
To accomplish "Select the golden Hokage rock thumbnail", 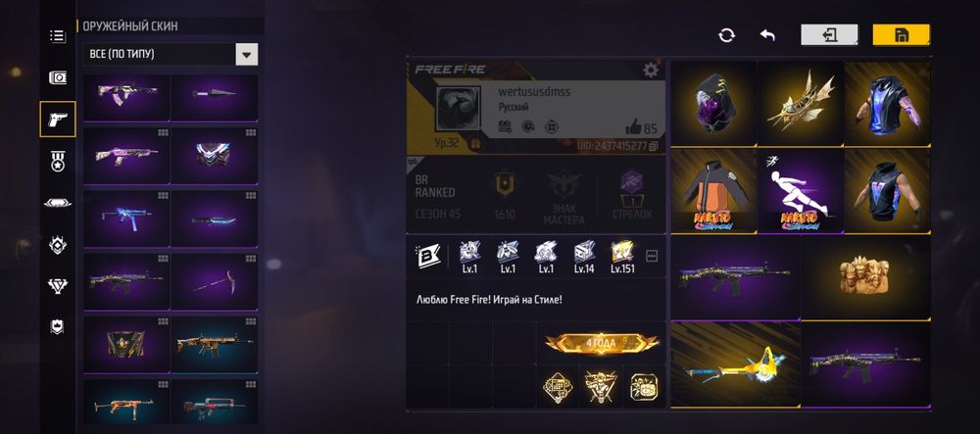I will (x=865, y=276).
